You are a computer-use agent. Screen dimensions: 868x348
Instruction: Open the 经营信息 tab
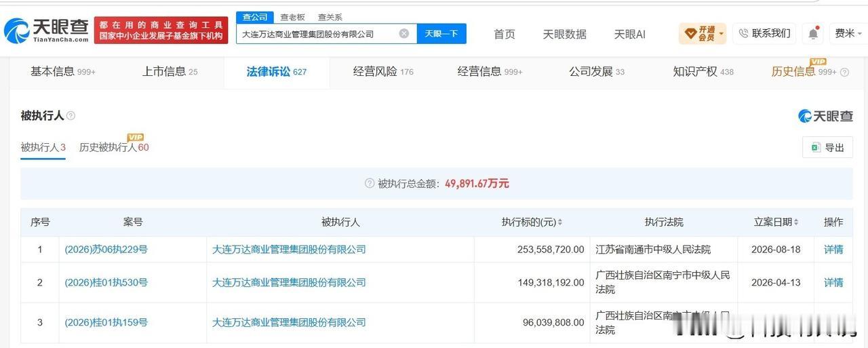coord(490,71)
